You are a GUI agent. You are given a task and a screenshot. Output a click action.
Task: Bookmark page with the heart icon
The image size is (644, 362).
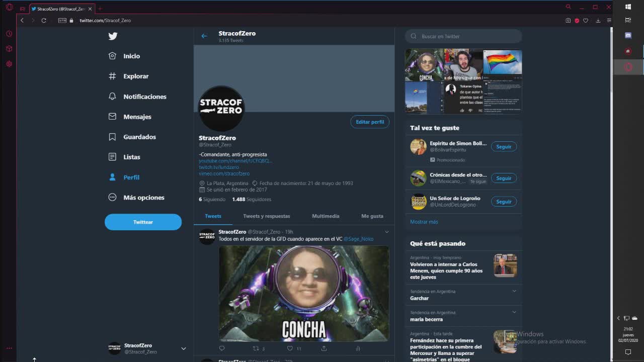pyautogui.click(x=586, y=20)
